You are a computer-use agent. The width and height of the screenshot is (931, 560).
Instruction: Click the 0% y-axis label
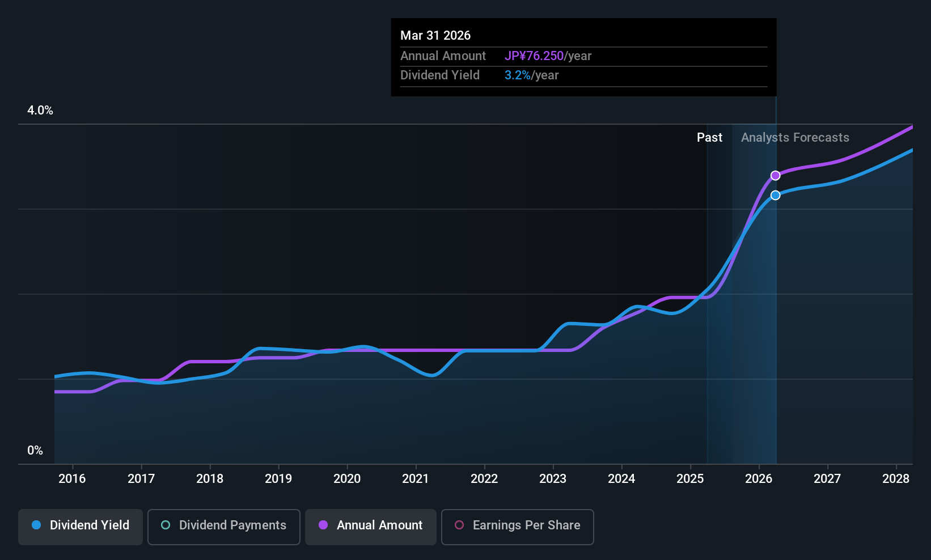tap(35, 451)
